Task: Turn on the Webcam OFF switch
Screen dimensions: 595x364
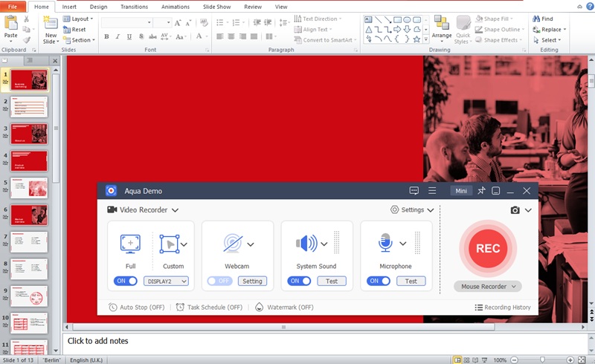Action: pos(219,281)
